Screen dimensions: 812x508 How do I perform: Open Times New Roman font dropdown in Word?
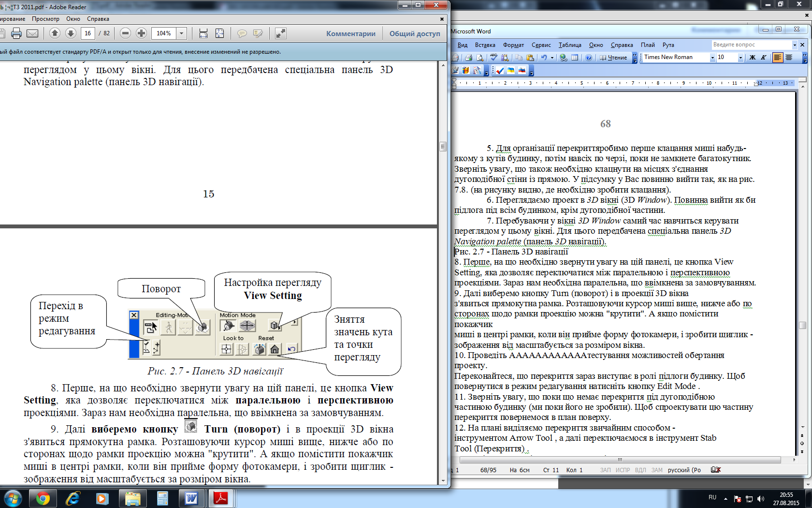(712, 58)
